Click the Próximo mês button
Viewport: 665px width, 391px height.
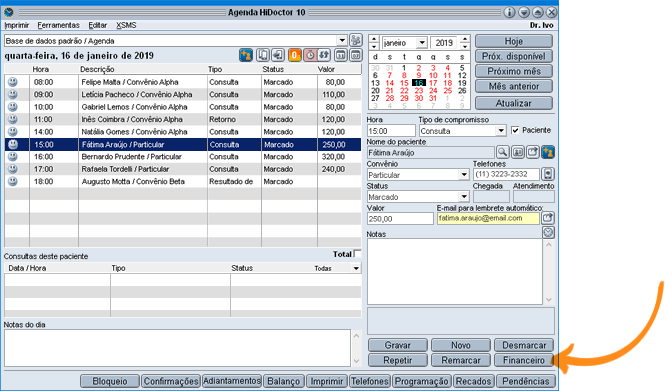pyautogui.click(x=514, y=71)
